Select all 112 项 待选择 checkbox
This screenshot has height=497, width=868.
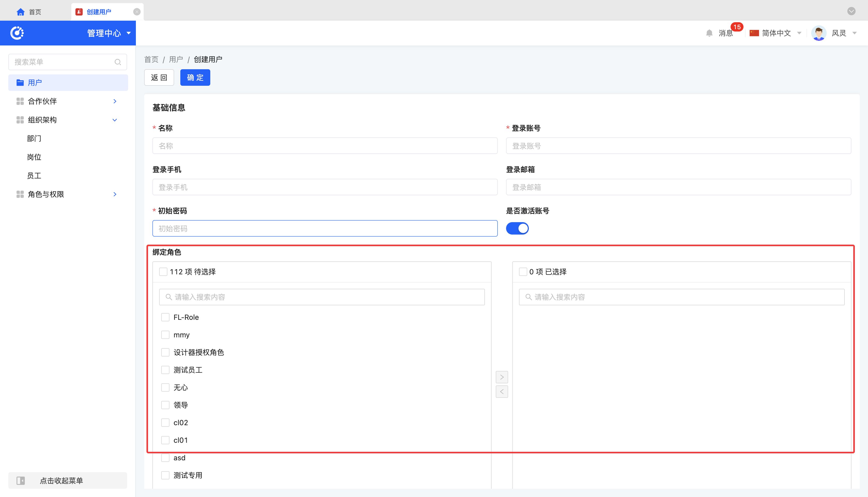[163, 272]
